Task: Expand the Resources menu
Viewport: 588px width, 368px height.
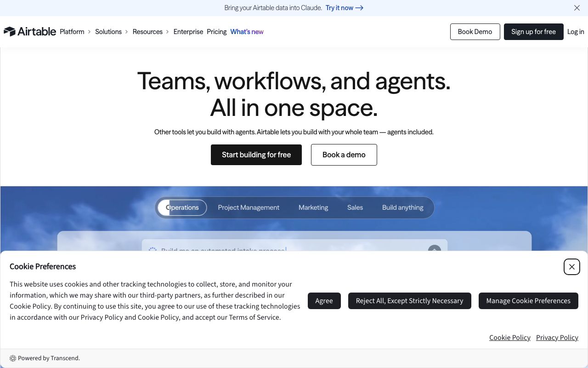Action: point(151,32)
